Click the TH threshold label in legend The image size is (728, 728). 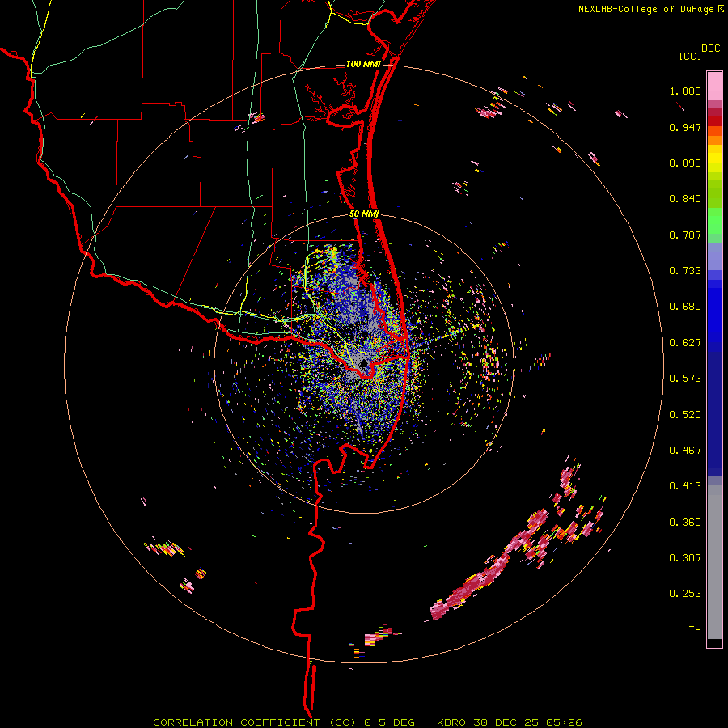tap(695, 630)
